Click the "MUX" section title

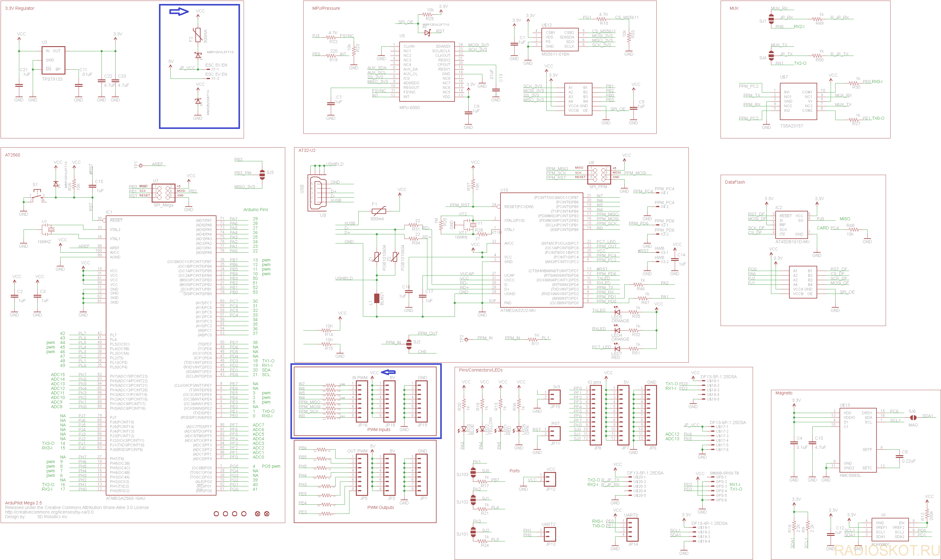(734, 8)
